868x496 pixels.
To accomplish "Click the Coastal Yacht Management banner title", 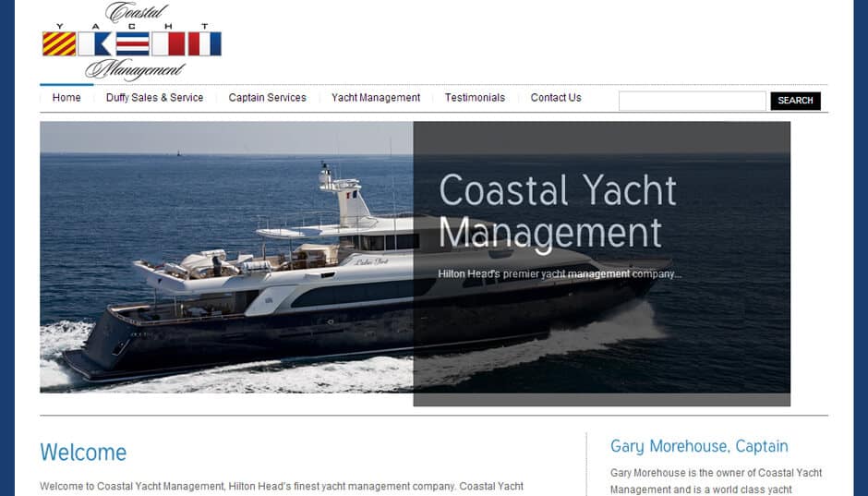I will tap(558, 212).
